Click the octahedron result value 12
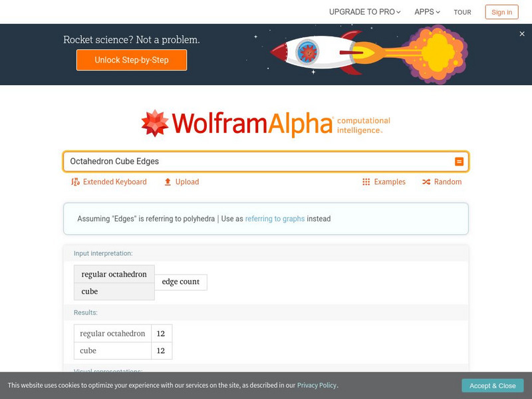The width and height of the screenshot is (532, 399). click(161, 334)
